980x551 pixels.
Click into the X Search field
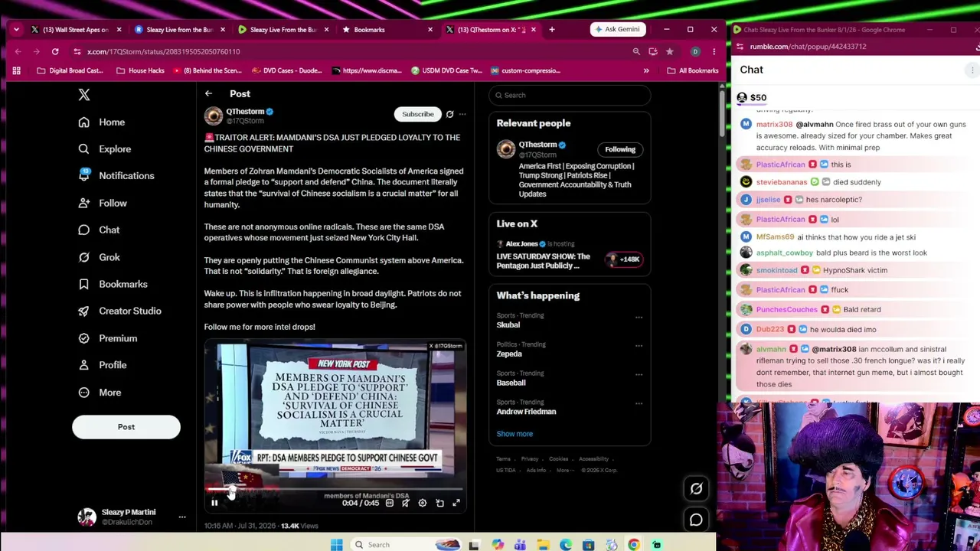click(x=570, y=95)
